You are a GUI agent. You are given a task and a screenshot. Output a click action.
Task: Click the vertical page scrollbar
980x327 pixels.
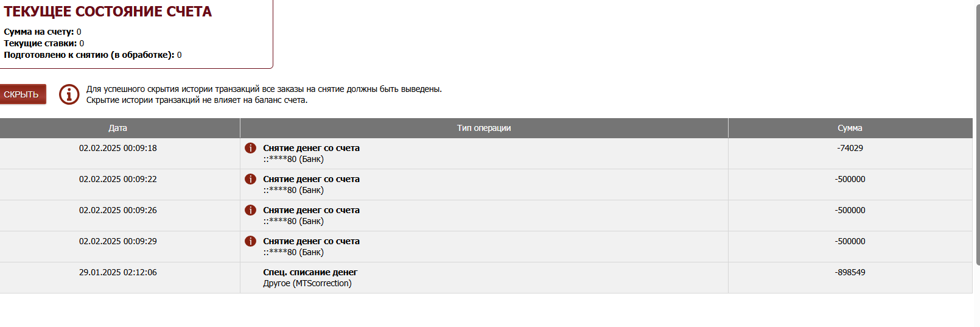pos(976,134)
